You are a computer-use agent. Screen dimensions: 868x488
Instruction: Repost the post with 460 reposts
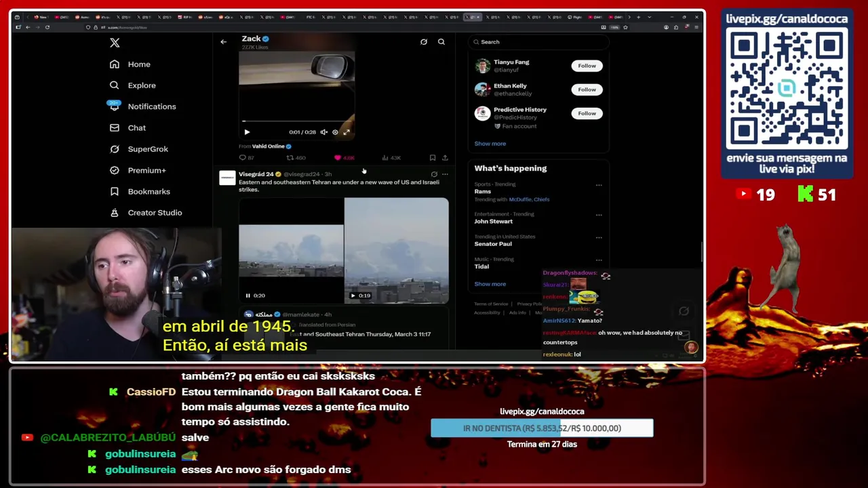point(296,158)
